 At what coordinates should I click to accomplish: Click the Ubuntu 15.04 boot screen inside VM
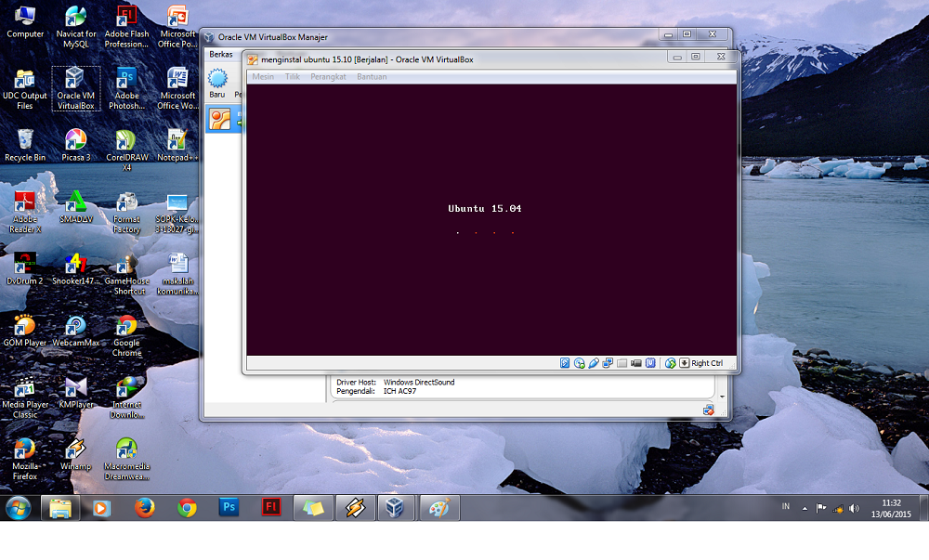point(491,219)
